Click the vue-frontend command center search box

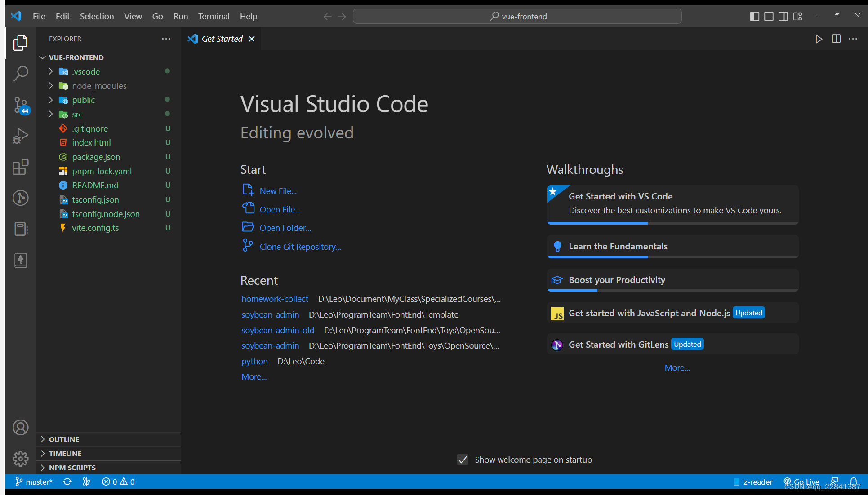pos(517,17)
